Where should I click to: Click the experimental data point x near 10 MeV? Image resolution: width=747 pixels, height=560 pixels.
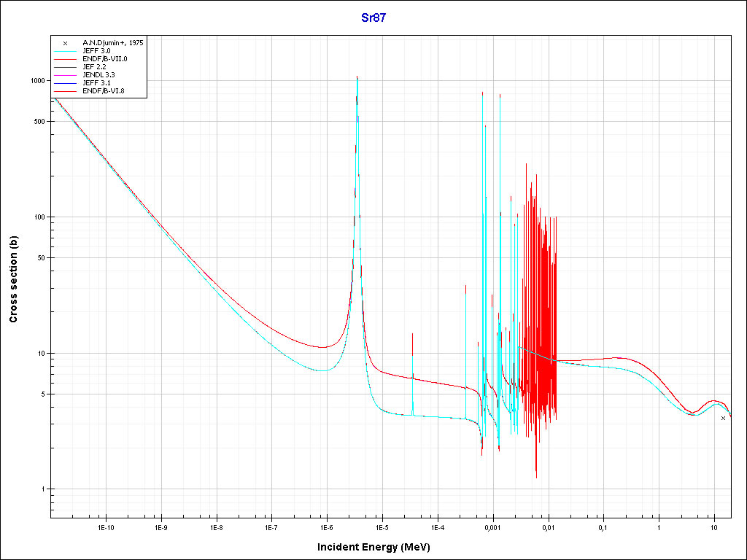[723, 418]
